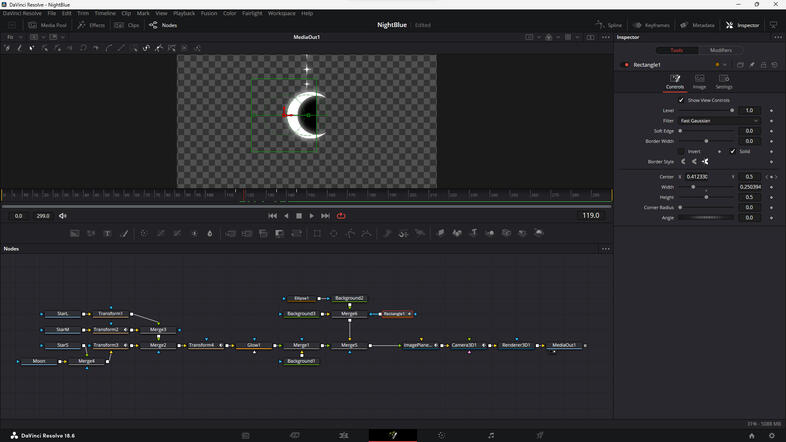The image size is (786, 442).
Task: Uncheck the Solid checkbox
Action: pyautogui.click(x=733, y=151)
